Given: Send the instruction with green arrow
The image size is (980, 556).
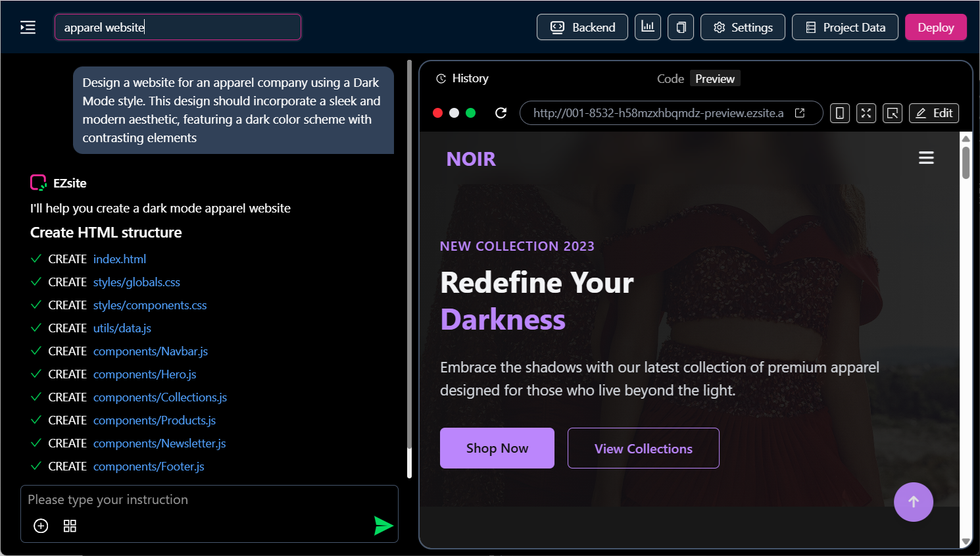Looking at the screenshot, I should pyautogui.click(x=383, y=525).
